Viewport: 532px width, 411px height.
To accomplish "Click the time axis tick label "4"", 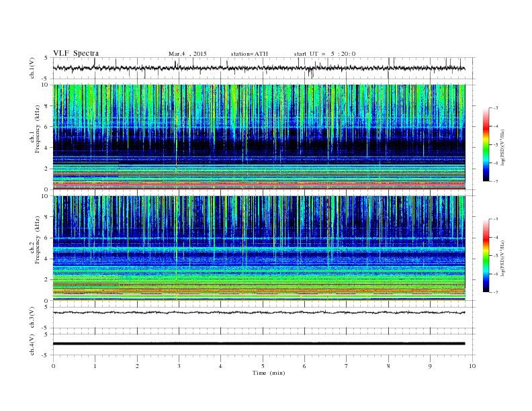I will (x=221, y=366).
